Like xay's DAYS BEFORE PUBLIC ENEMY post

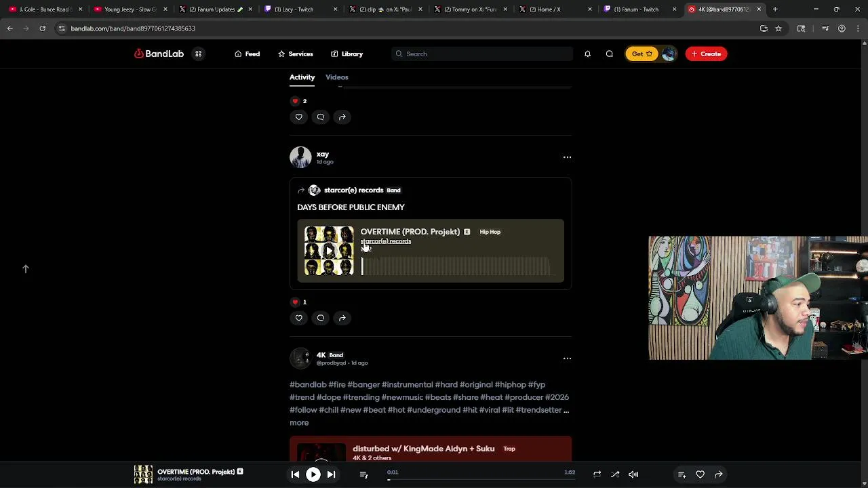pos(298,318)
